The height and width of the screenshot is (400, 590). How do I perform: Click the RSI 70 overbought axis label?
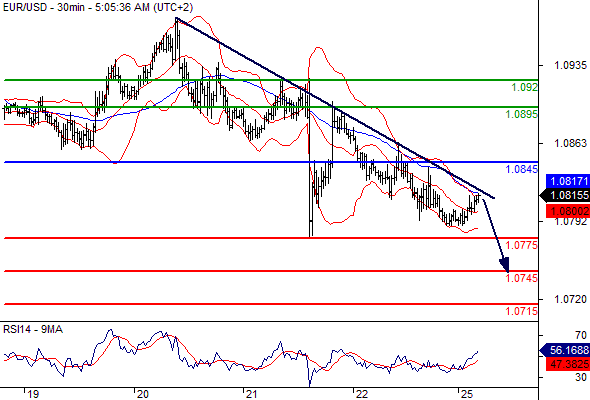pos(581,335)
